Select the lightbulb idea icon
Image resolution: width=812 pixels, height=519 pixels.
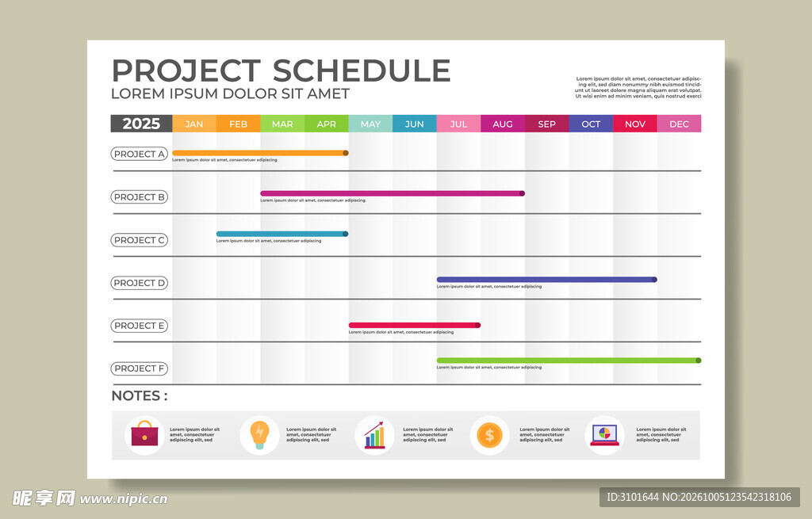pos(259,435)
